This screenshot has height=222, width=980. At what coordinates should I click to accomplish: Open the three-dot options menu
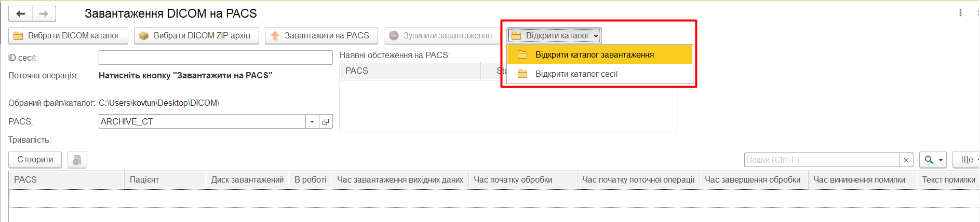(x=960, y=13)
